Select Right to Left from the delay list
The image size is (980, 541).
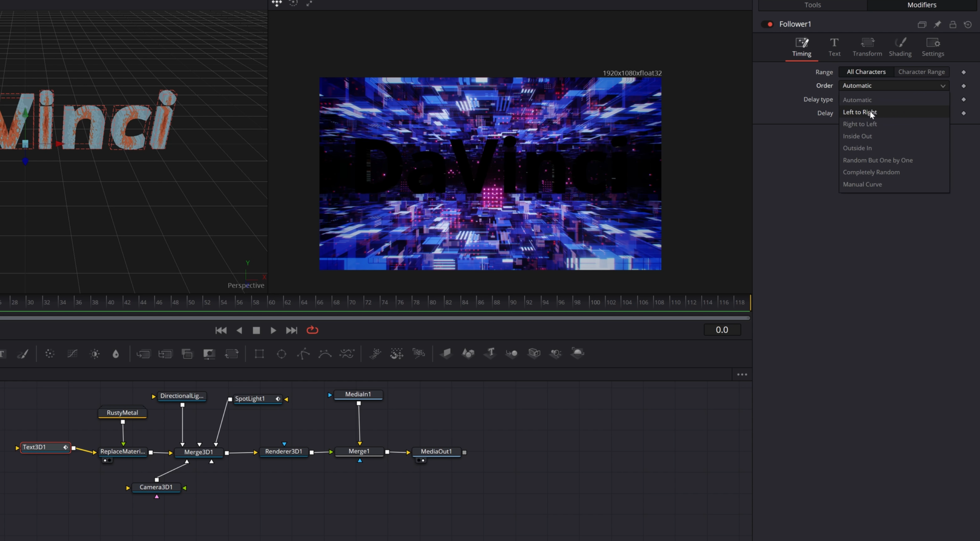click(860, 124)
